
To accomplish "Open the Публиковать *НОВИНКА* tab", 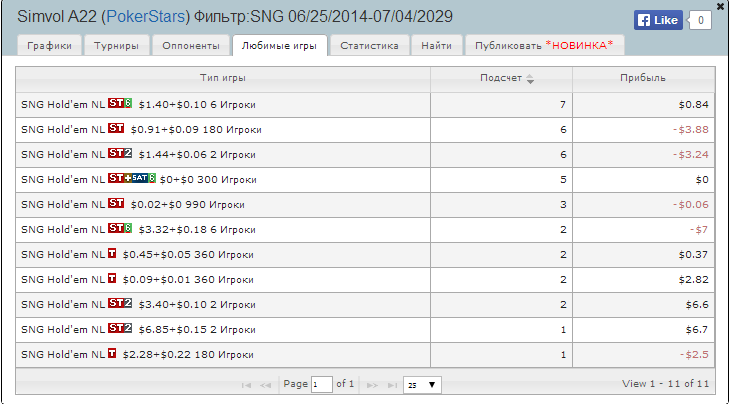I will 544,45.
